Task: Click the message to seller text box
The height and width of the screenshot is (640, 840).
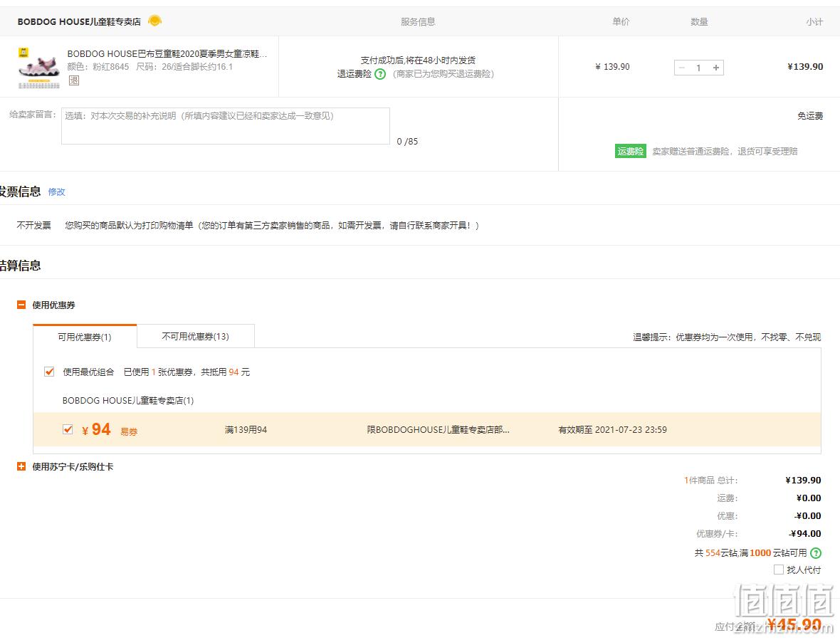Action: tap(226, 126)
